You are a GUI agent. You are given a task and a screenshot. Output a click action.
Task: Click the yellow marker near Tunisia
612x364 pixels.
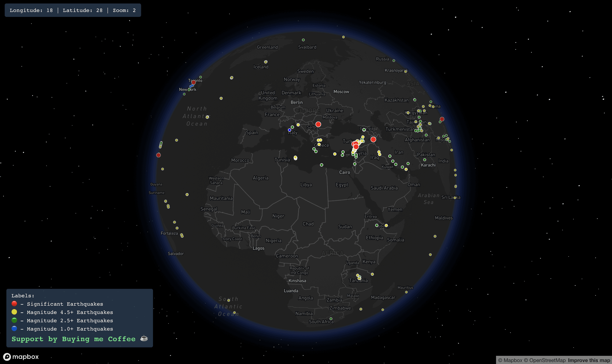295,158
